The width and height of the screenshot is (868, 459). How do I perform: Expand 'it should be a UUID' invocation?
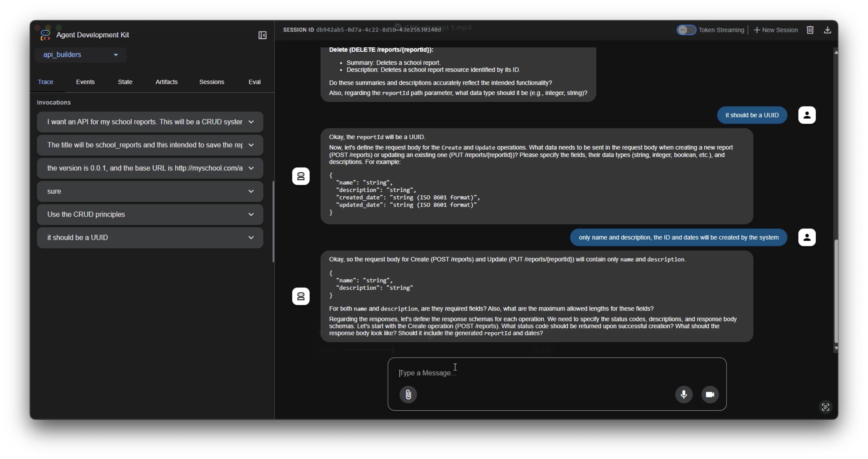(x=251, y=238)
